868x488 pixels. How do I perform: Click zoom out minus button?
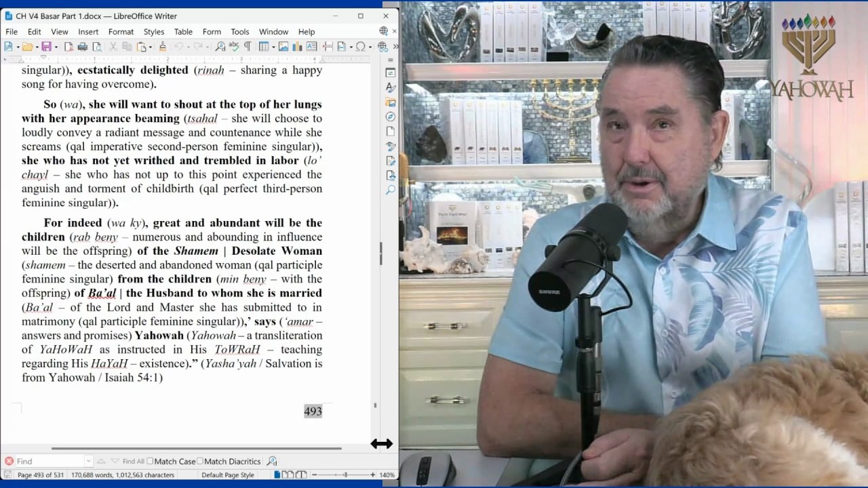tap(315, 474)
